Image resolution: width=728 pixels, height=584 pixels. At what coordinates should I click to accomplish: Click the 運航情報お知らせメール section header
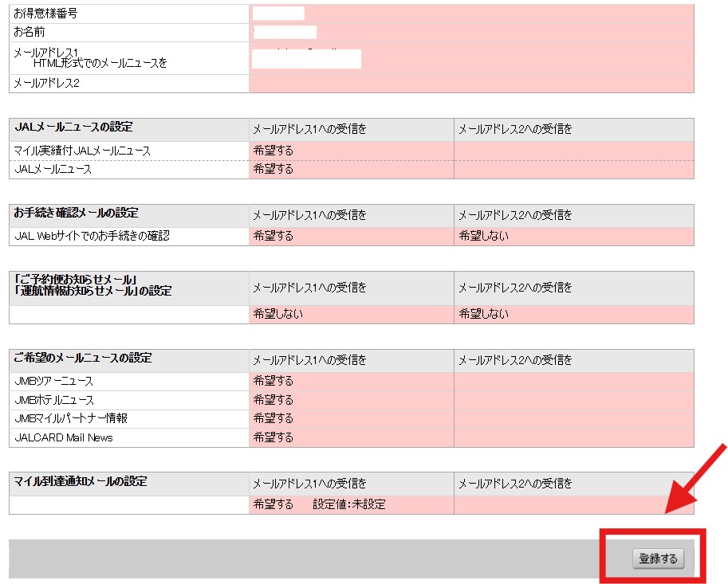tap(92, 291)
